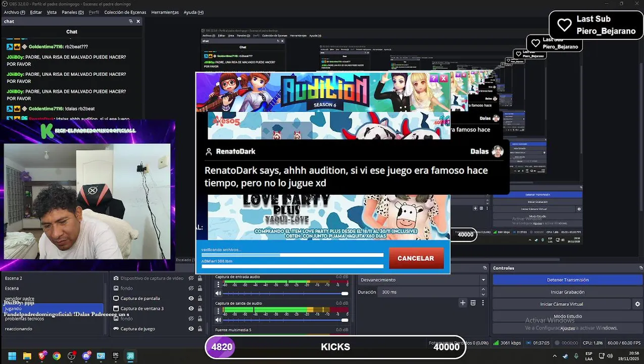Undock the chat panel with float icon

(x=130, y=21)
